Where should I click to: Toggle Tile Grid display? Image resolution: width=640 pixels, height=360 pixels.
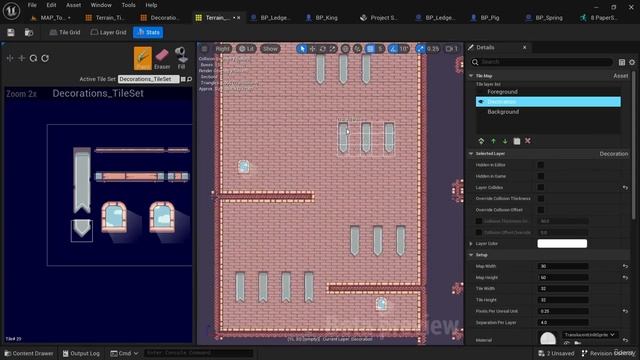pyautogui.click(x=65, y=32)
